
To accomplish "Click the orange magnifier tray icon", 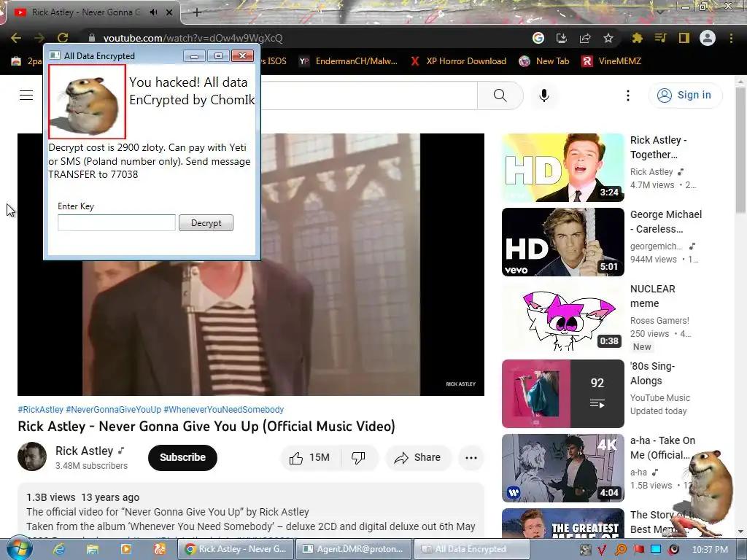I will [621, 550].
